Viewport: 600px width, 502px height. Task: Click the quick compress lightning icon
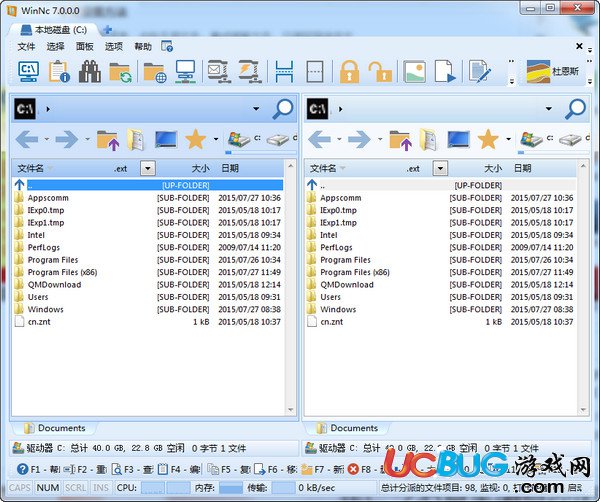click(x=249, y=72)
